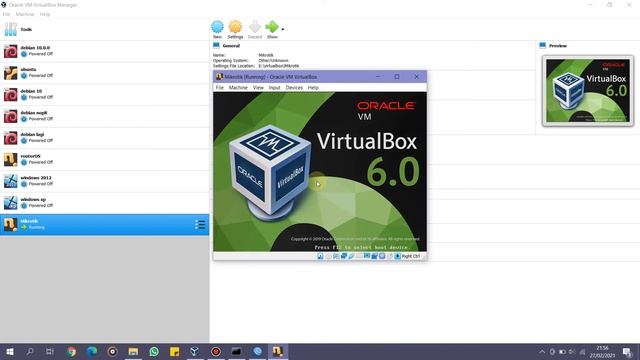This screenshot has width=640, height=360.
Task: Click the red record app taskbar icon
Action: 216,351
